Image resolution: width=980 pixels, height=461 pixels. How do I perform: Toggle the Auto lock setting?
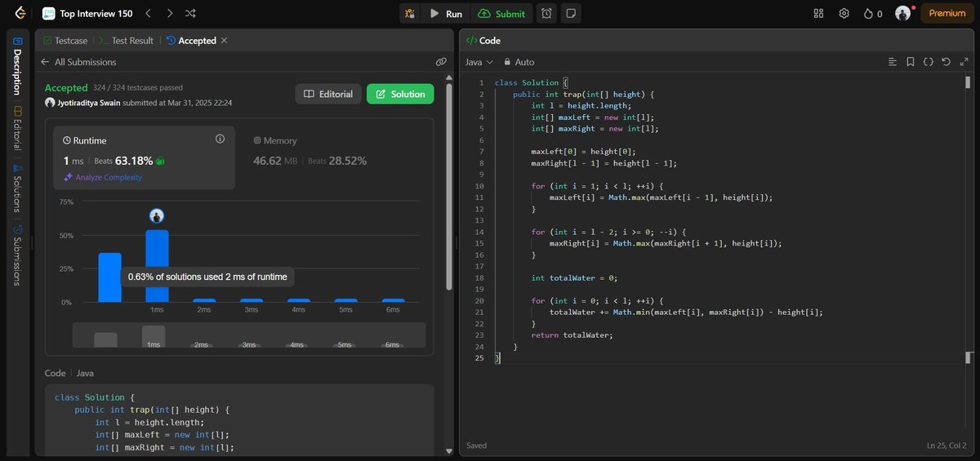[x=519, y=62]
